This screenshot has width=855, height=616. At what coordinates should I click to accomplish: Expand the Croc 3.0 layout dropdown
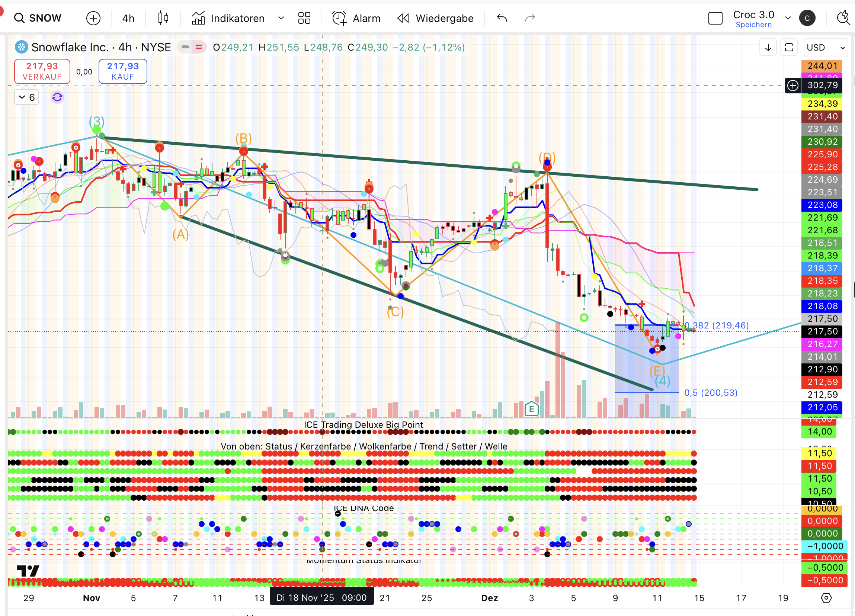(x=788, y=18)
